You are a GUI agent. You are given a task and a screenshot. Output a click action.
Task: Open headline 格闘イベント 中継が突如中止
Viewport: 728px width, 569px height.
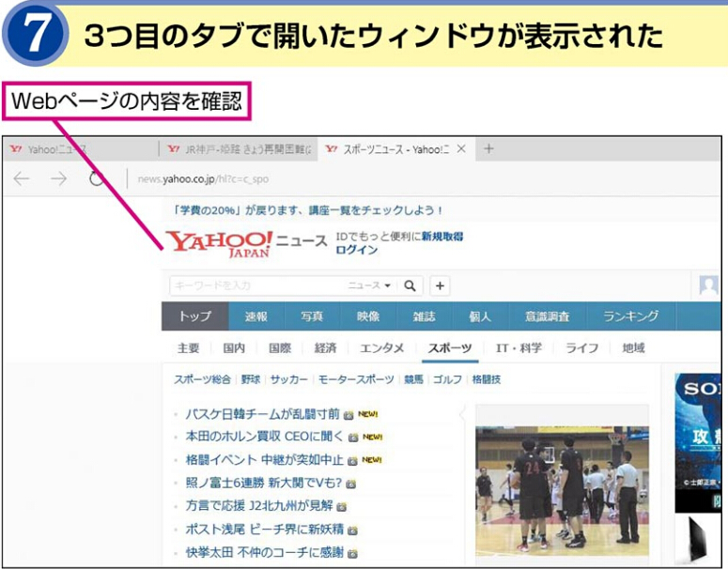[x=264, y=460]
